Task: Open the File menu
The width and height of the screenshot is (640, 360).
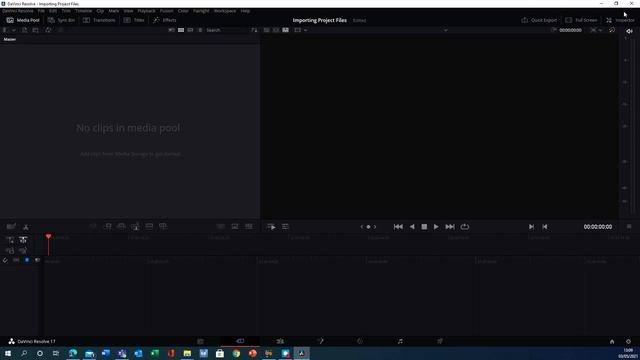Action: click(x=41, y=11)
